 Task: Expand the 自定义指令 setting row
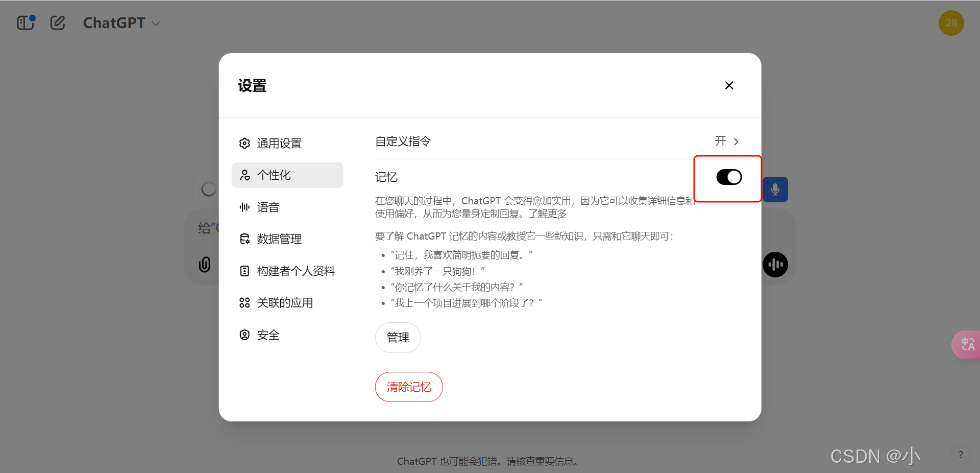point(558,141)
